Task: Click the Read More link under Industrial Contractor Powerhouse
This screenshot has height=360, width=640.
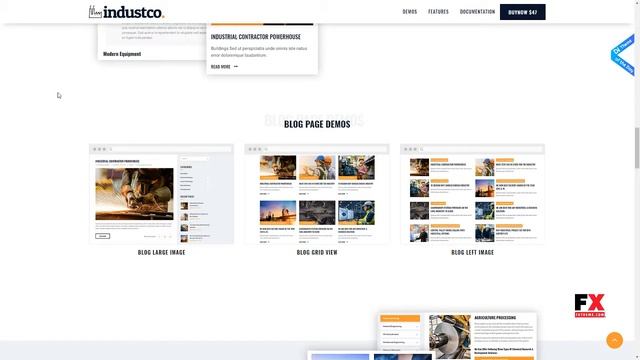Action: tap(220, 67)
